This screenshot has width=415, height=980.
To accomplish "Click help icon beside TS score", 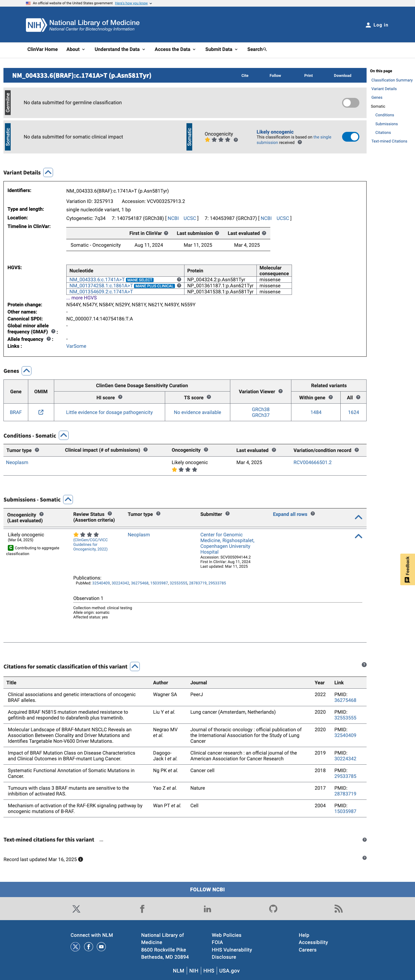I will pyautogui.click(x=209, y=397).
